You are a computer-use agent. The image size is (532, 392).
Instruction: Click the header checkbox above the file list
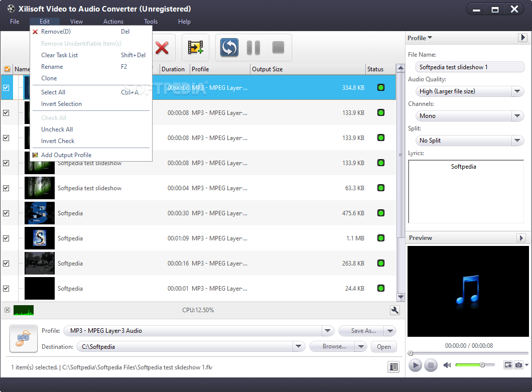[7, 69]
